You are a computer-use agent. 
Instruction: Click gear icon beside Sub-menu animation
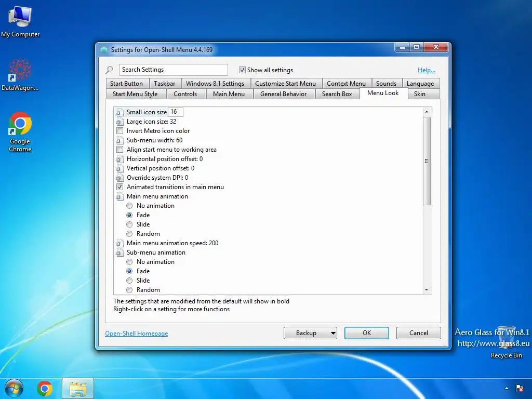tap(119, 252)
